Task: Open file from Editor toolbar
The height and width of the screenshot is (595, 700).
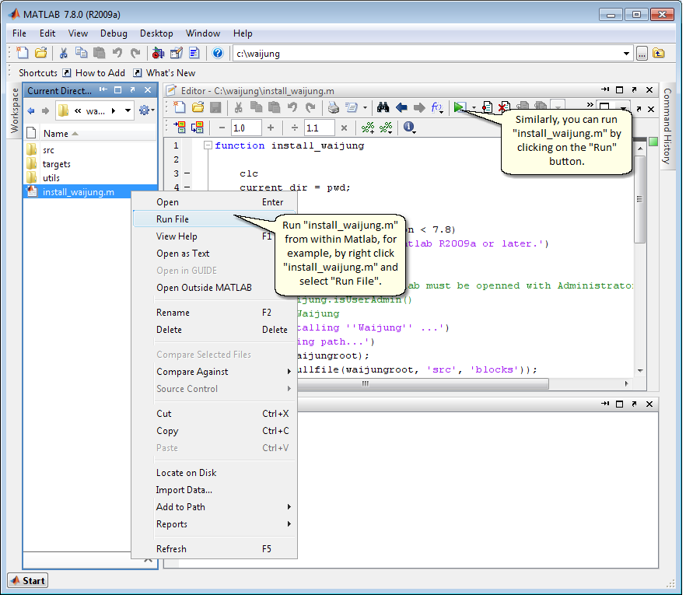Action: click(198, 107)
